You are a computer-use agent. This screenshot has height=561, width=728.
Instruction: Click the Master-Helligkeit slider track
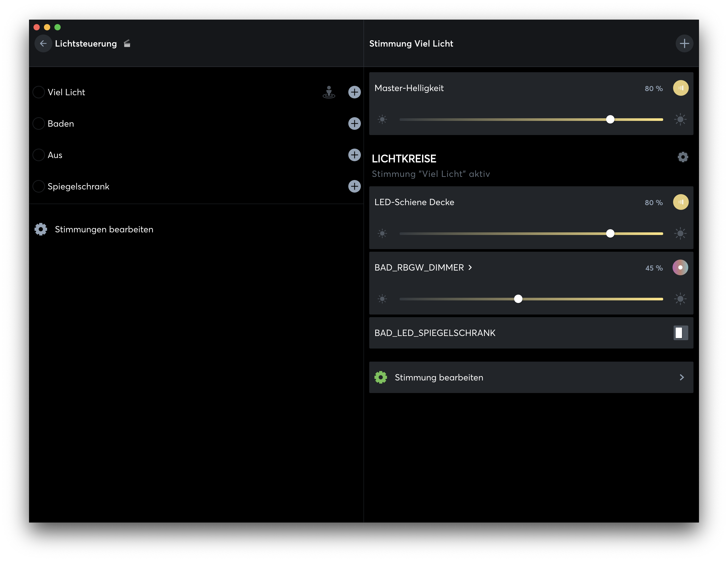click(x=500, y=119)
